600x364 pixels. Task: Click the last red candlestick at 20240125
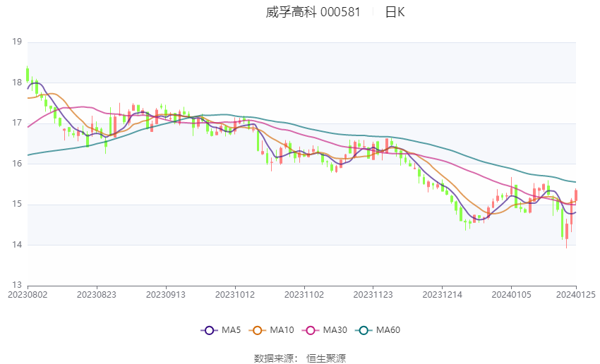(576, 195)
